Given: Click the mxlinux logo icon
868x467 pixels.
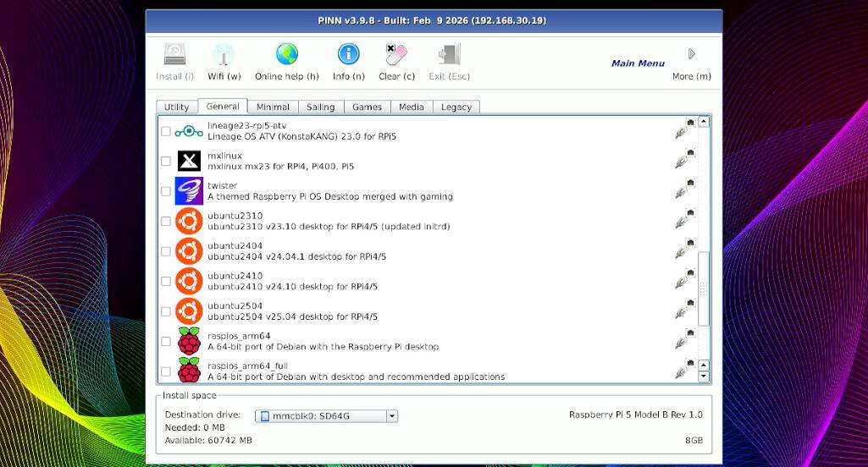Looking at the screenshot, I should tap(189, 161).
